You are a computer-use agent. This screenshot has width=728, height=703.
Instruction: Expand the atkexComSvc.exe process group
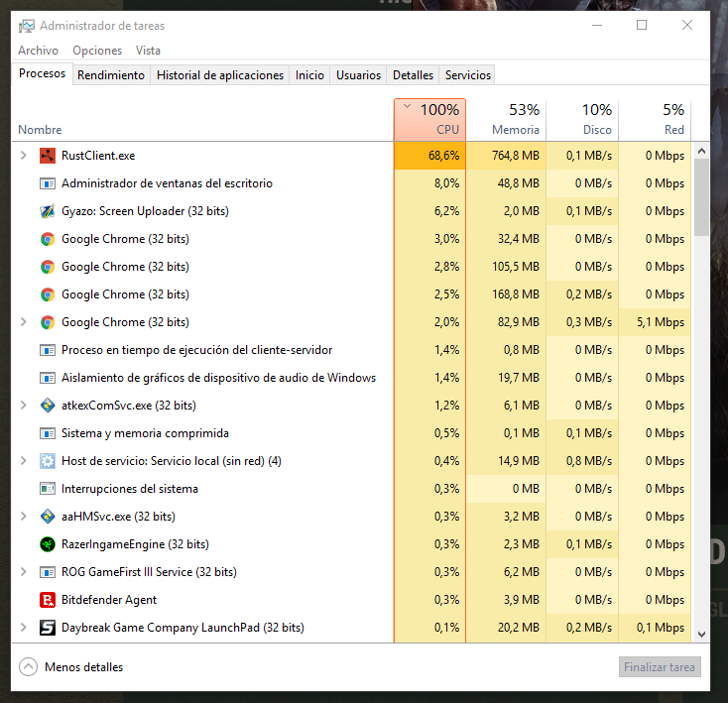pos(23,406)
